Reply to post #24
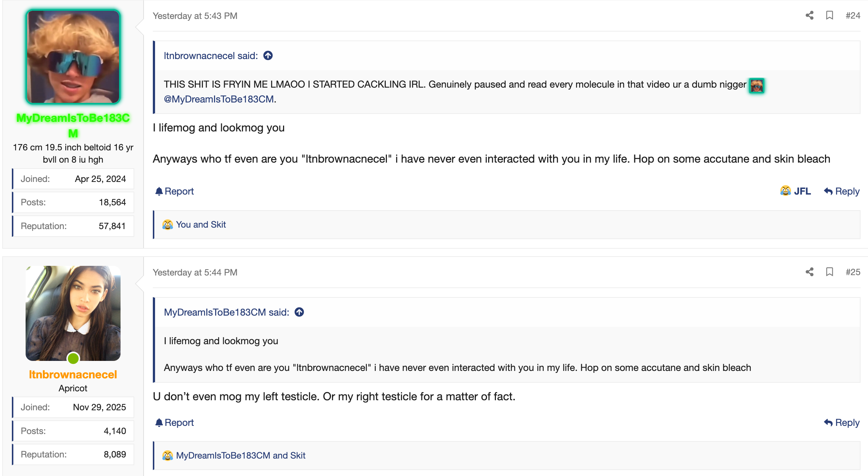This screenshot has height=476, width=868. point(842,191)
